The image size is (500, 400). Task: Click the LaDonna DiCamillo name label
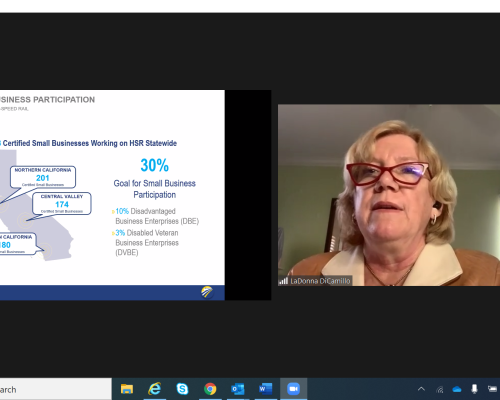(x=320, y=281)
